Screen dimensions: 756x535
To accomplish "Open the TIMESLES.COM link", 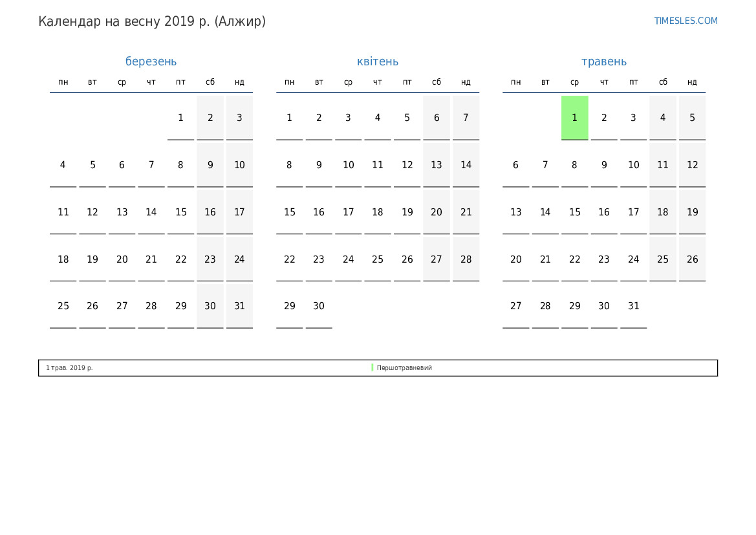I will [x=686, y=21].
